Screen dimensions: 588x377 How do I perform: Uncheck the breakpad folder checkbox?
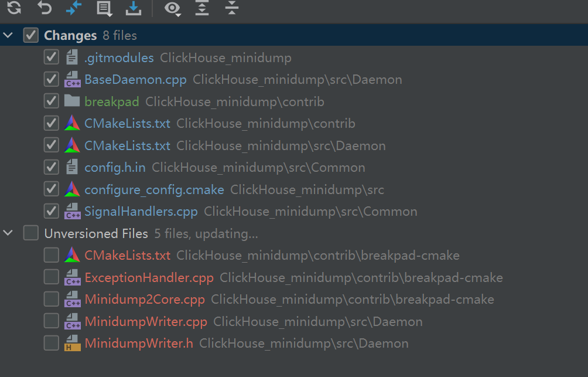(x=52, y=101)
